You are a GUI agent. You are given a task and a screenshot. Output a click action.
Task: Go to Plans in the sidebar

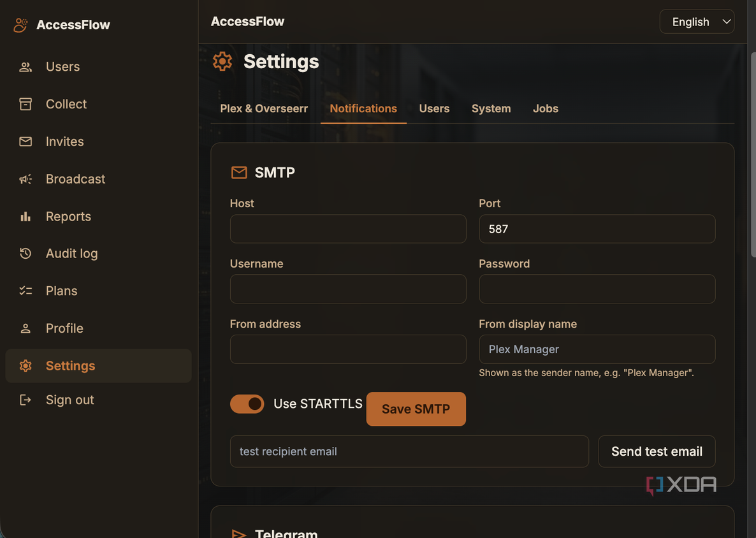click(98, 291)
